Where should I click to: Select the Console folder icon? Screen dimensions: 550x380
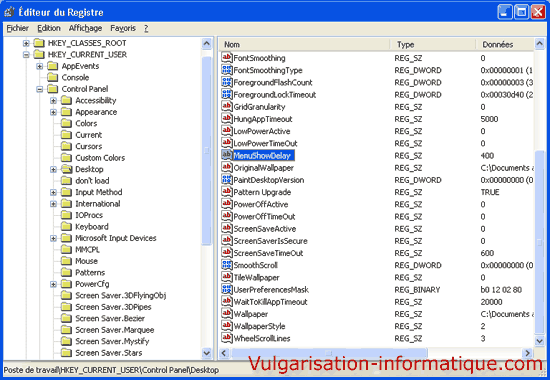53,77
